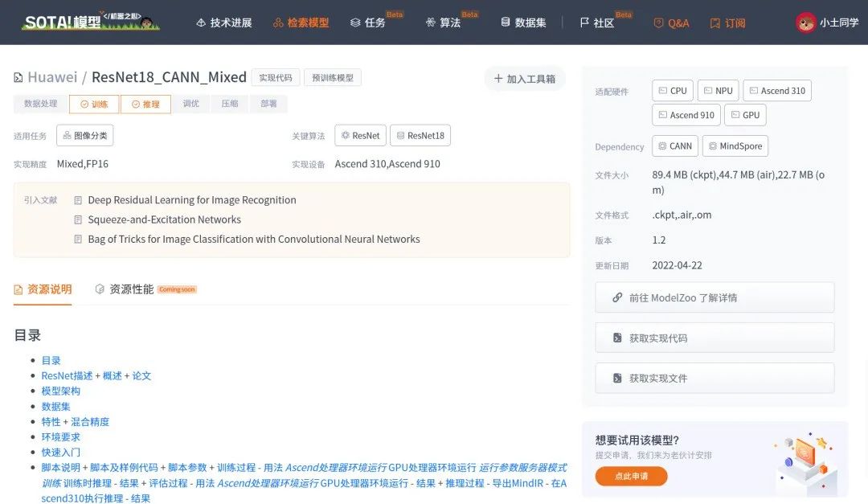Click the 获取实现文件 button
The width and height of the screenshot is (868, 504).
(x=714, y=379)
